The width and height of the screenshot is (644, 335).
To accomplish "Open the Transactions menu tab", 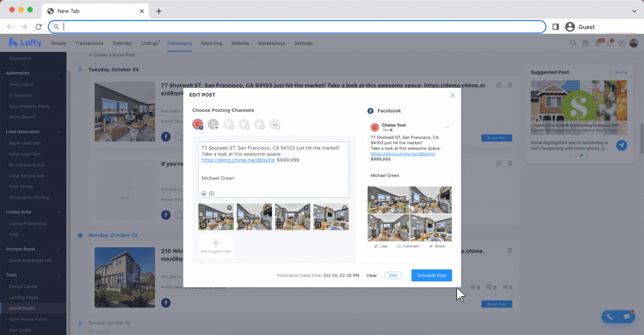I will 89,43.
